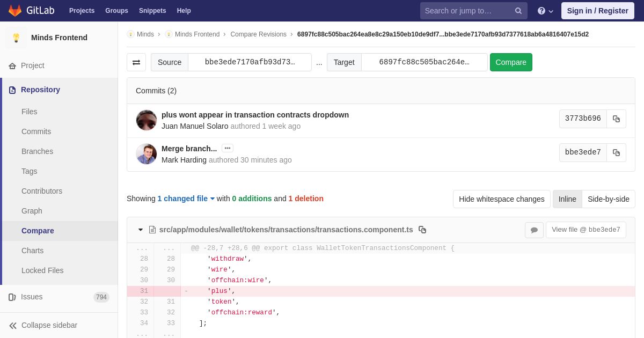Click the search magnifier icon

click(518, 11)
